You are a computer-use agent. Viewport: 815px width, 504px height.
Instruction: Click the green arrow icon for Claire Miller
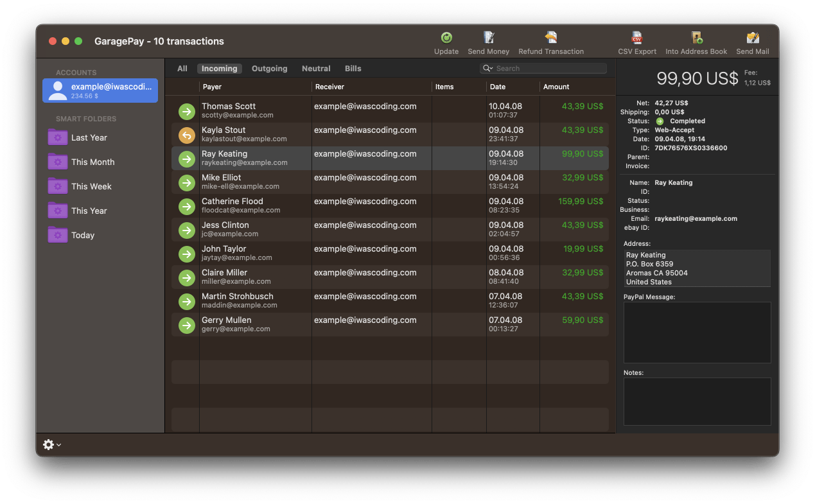pyautogui.click(x=187, y=278)
